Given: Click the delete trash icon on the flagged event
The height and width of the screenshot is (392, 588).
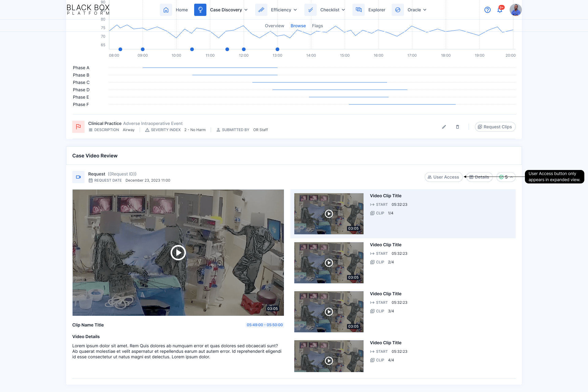Looking at the screenshot, I should (458, 126).
